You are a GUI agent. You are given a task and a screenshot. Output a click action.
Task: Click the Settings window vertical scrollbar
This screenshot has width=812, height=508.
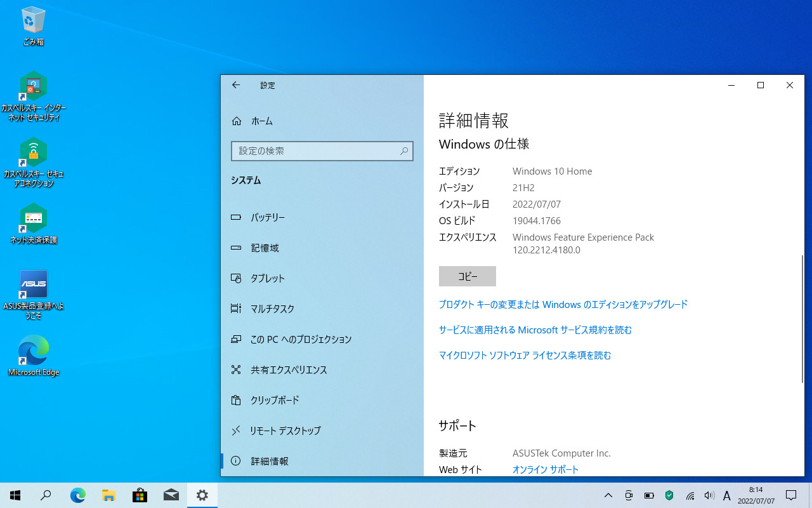pyautogui.click(x=802, y=319)
